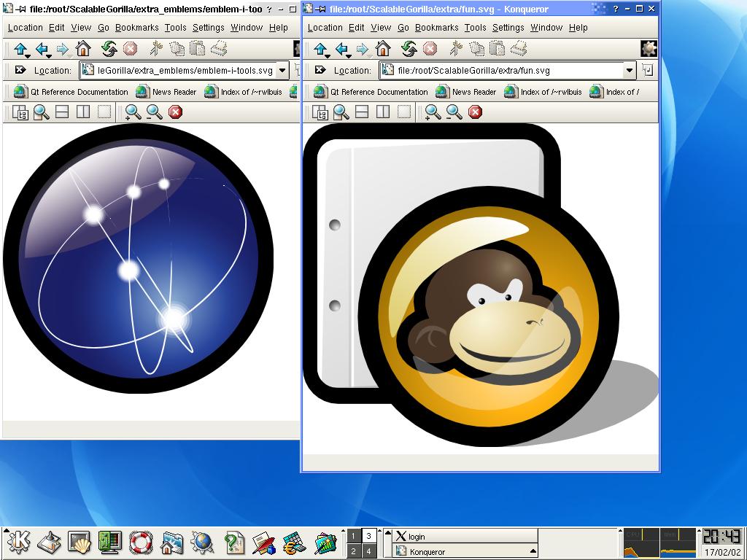The width and height of the screenshot is (747, 560).
Task: Go Home from the fun.svg window toolbar
Action: click(383, 49)
